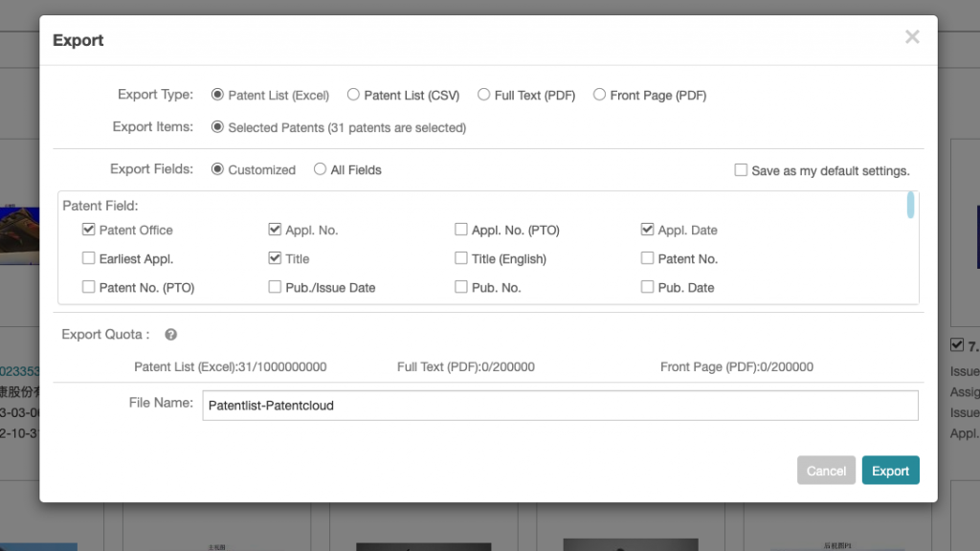Tick the Patent No. checkbox

(648, 258)
